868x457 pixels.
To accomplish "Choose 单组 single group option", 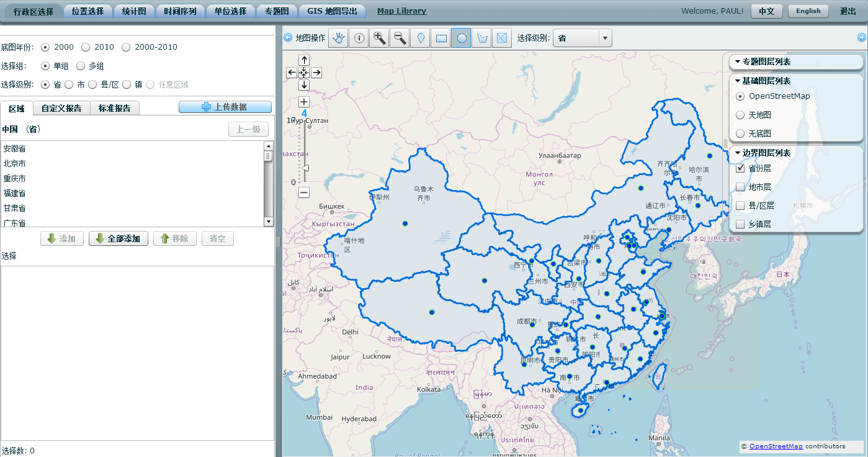I will [45, 66].
